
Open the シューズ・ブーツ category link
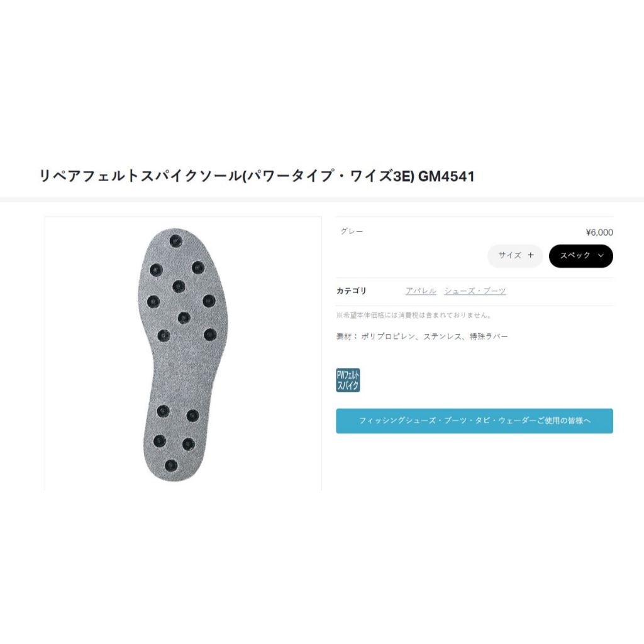click(x=475, y=291)
